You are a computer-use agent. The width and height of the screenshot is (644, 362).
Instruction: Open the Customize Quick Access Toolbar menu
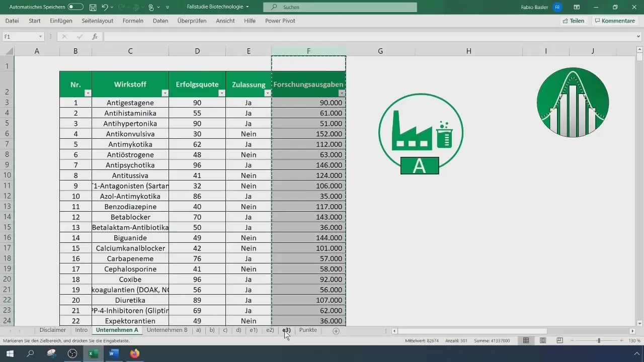[168, 8]
